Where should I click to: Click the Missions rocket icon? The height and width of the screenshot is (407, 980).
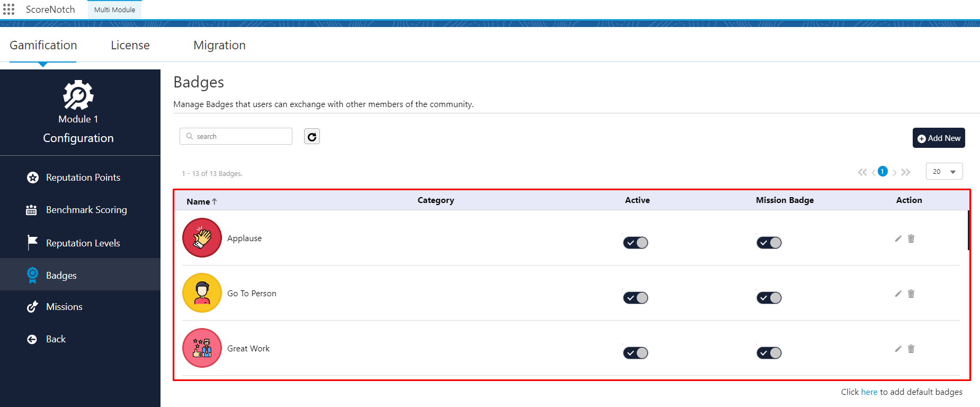[x=32, y=307]
